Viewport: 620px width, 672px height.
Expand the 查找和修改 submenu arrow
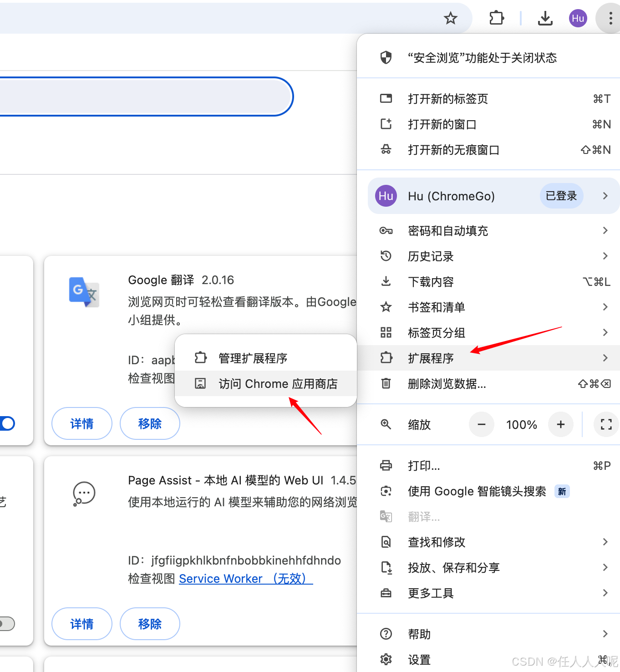coord(605,542)
